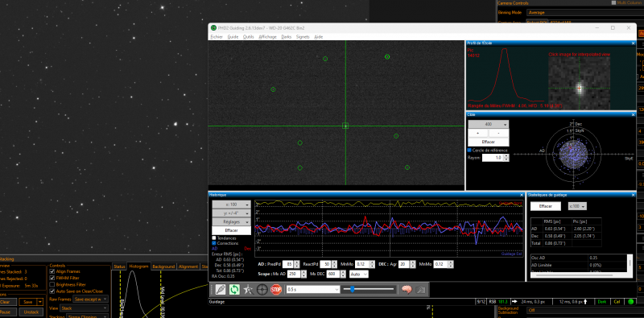Click the Mx DEC value field
The image size is (644, 318).
(x=333, y=274)
